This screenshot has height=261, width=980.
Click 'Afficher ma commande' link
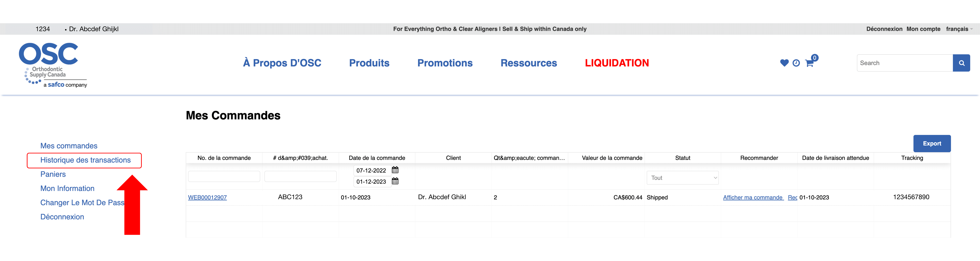pos(752,198)
